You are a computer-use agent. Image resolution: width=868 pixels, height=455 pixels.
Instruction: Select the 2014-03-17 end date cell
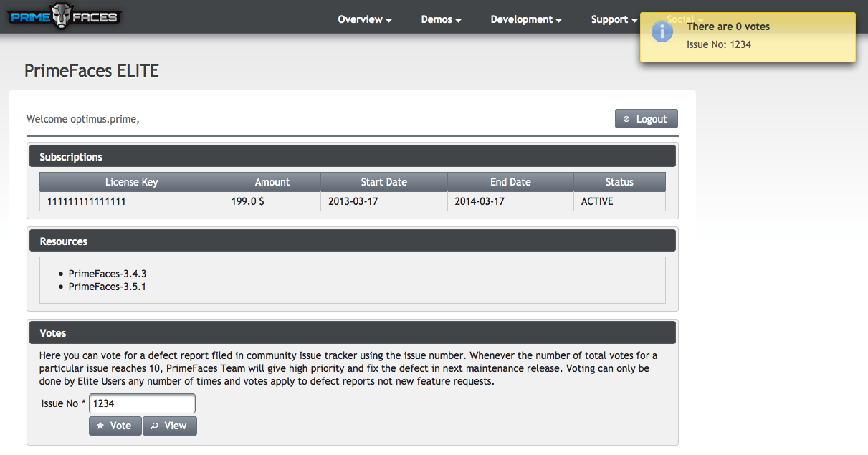pyautogui.click(x=511, y=201)
